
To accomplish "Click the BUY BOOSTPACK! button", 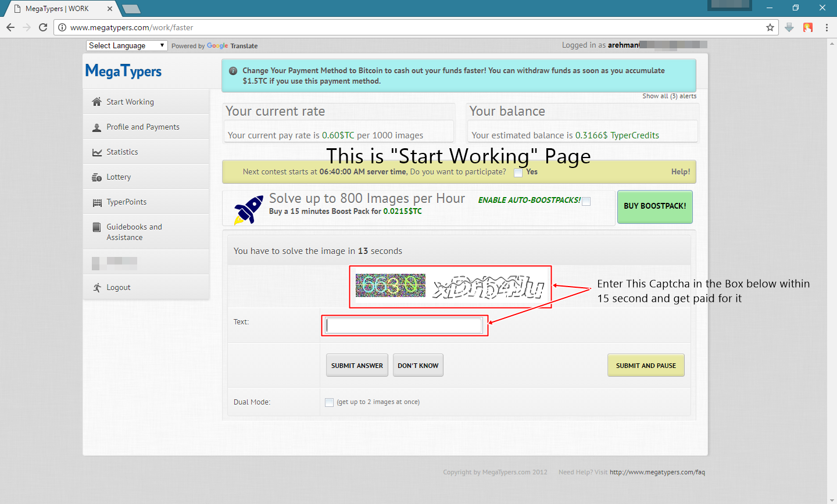I will click(x=655, y=206).
